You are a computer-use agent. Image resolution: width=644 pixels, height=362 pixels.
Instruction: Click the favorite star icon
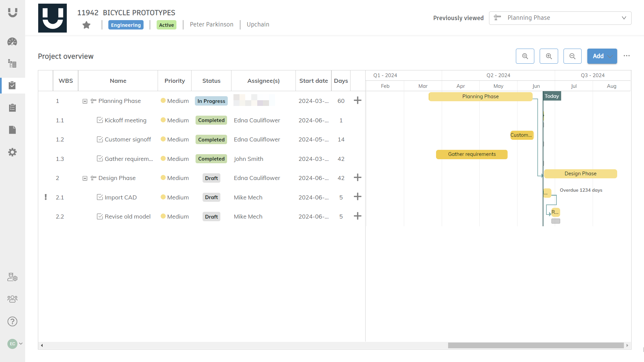(x=87, y=25)
